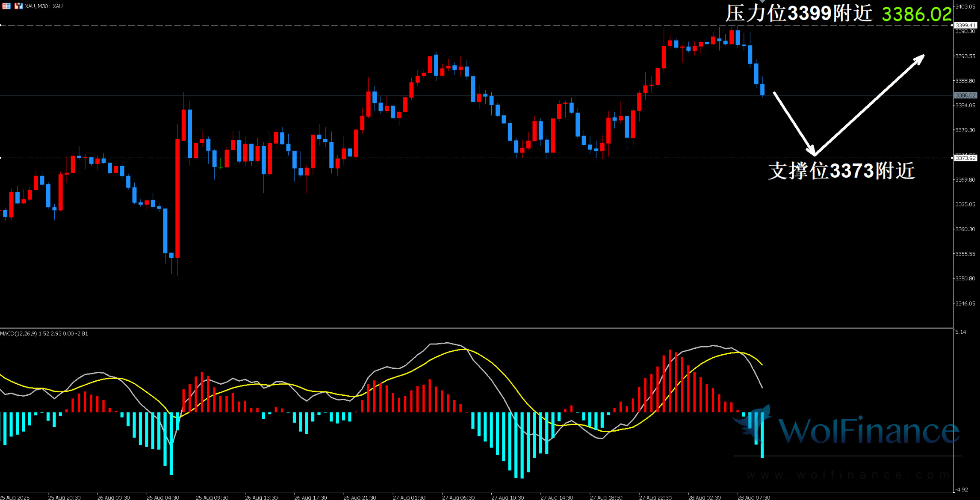Click the 3379.30 price scale label
The image size is (980, 500).
pos(966,130)
